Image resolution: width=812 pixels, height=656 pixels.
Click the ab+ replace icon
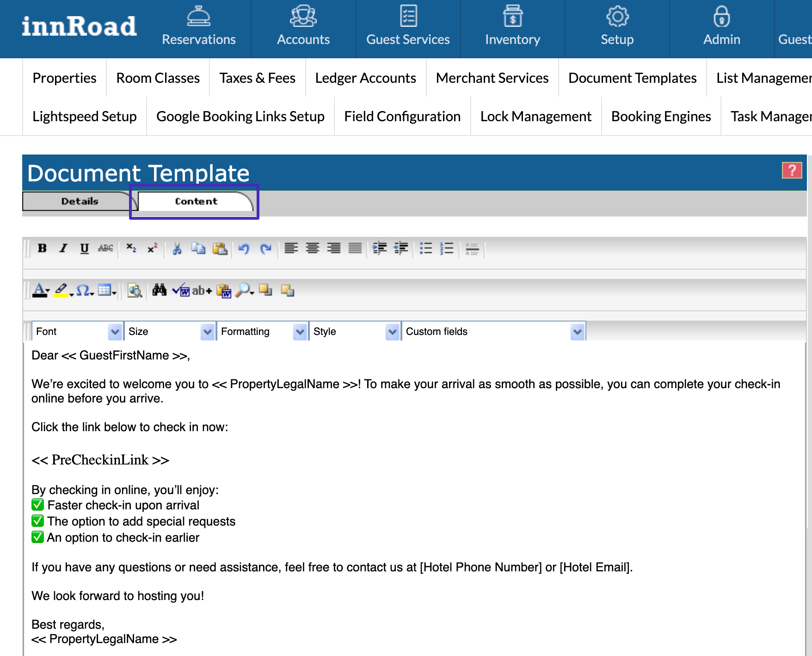click(202, 291)
